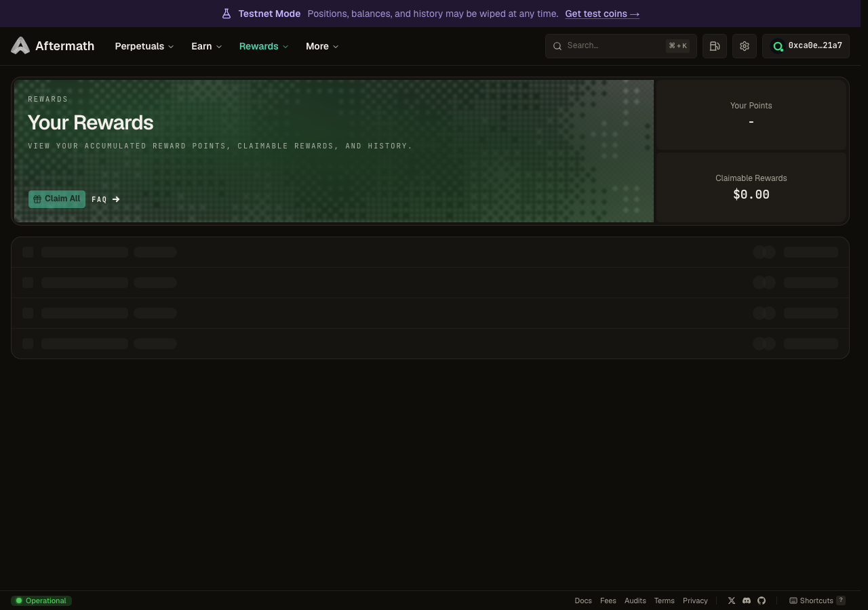868x610 pixels.
Task: Click the Testnet Mode flask icon
Action: 226,14
